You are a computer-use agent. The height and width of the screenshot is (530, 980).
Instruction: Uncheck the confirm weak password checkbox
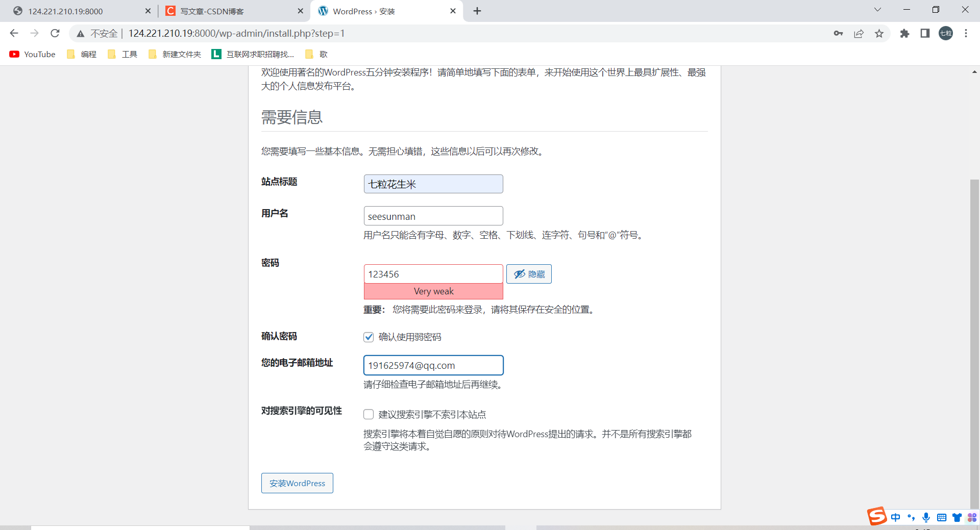click(x=369, y=337)
